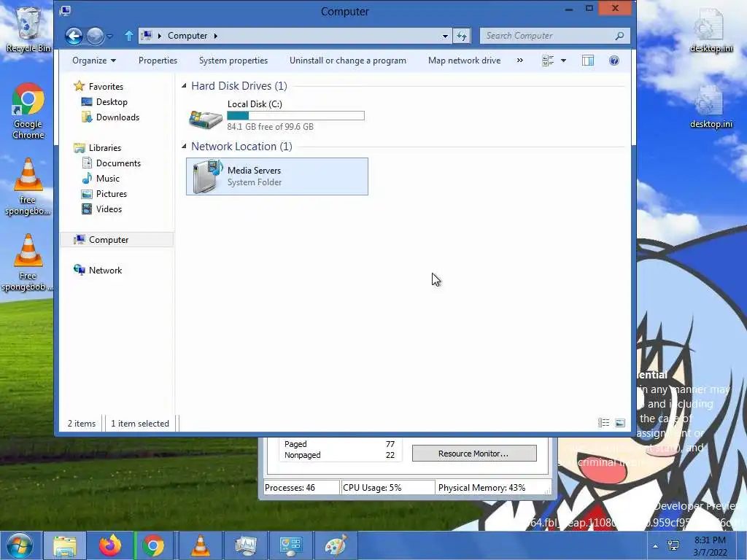Click File Explorer on the taskbar

65,545
